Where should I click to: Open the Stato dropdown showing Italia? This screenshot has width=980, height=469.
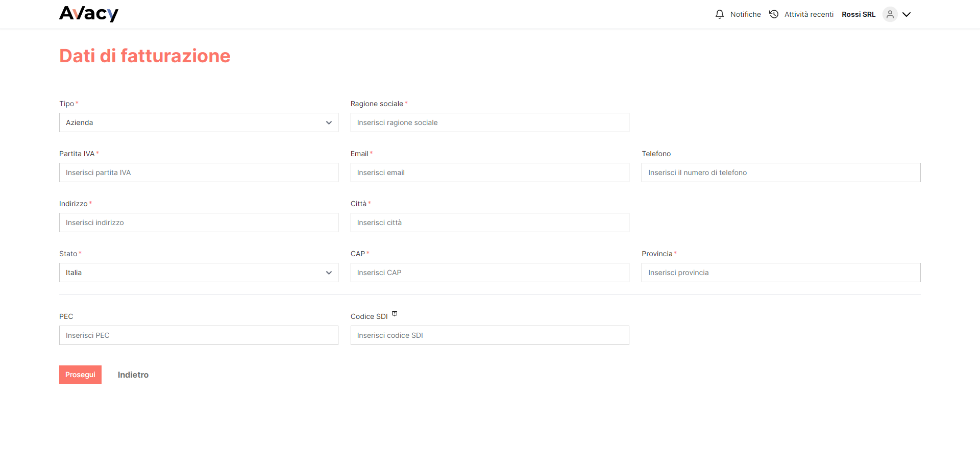(199, 273)
